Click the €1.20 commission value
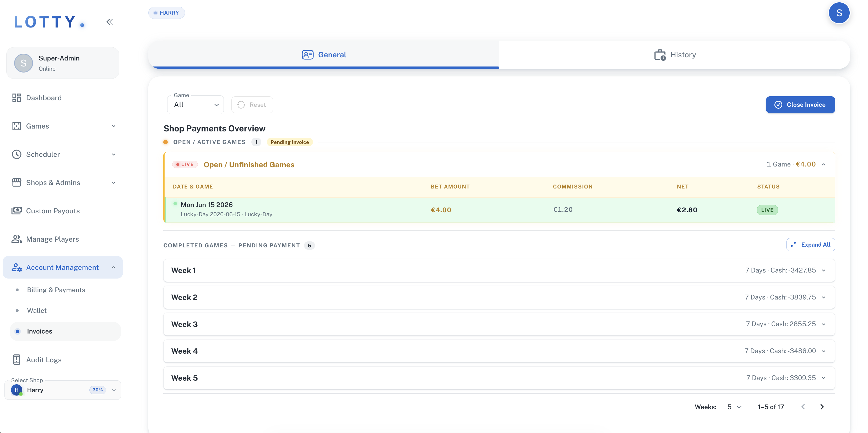The height and width of the screenshot is (433, 868). click(x=563, y=209)
